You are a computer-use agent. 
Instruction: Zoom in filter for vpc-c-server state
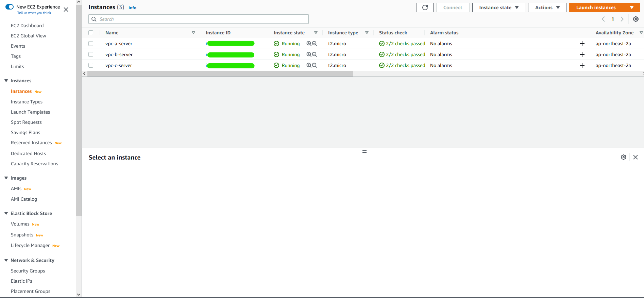coord(309,65)
